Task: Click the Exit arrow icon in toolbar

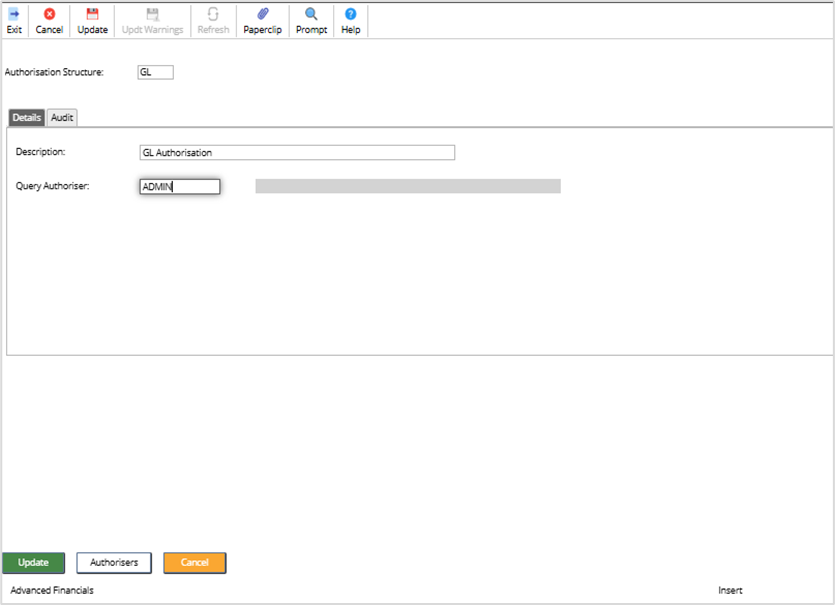Action: 14,14
